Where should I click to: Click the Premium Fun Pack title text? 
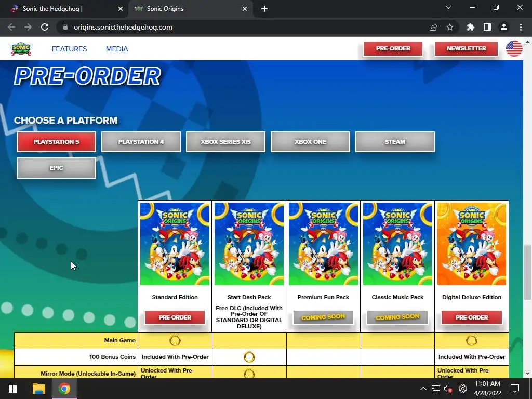click(323, 297)
